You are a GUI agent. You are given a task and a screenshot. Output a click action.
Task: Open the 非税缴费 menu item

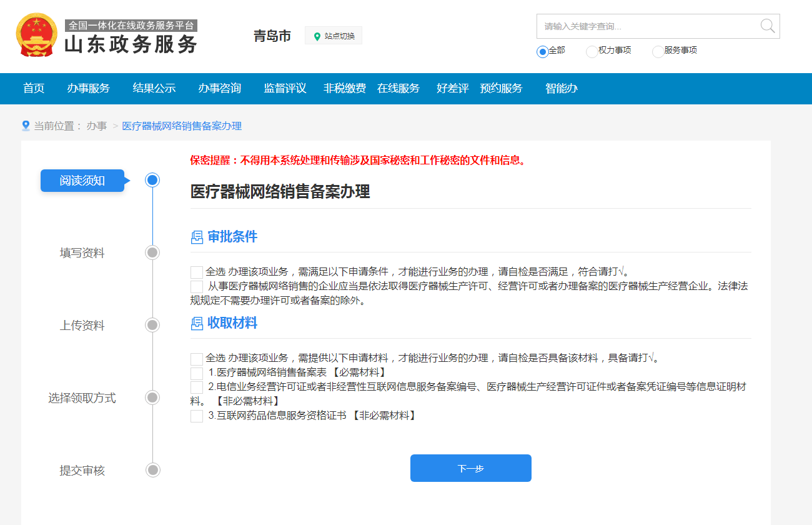click(x=344, y=88)
